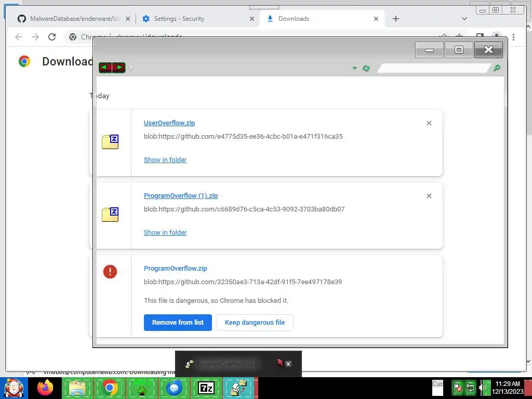Open the blue Thunderbird taskbar icon
Image resolution: width=532 pixels, height=399 pixels.
(x=174, y=388)
